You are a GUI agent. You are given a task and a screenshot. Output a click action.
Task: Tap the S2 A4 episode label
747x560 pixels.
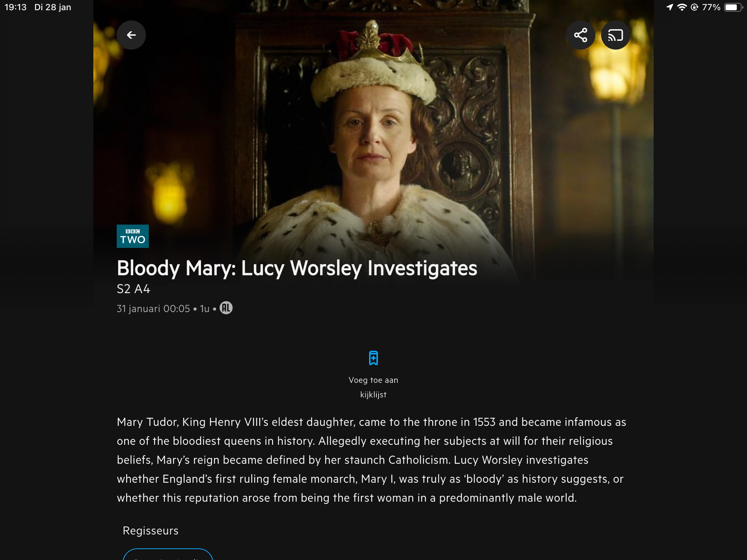(x=133, y=289)
